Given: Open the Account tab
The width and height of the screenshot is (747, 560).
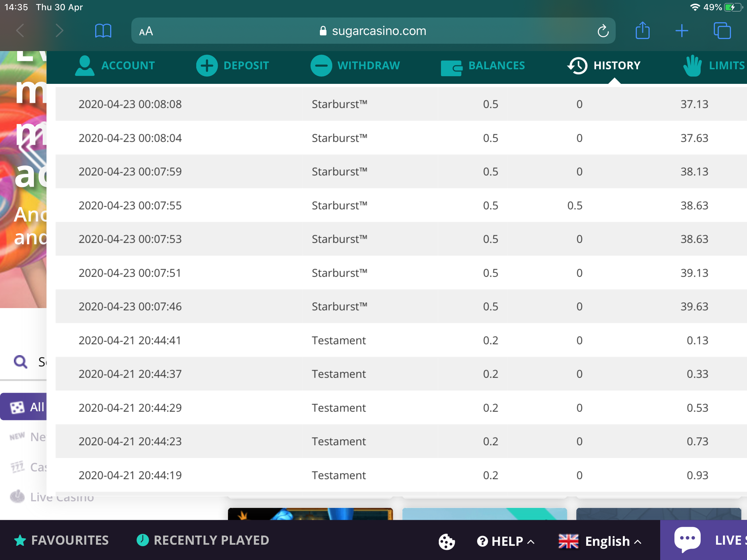Looking at the screenshot, I should click(115, 66).
